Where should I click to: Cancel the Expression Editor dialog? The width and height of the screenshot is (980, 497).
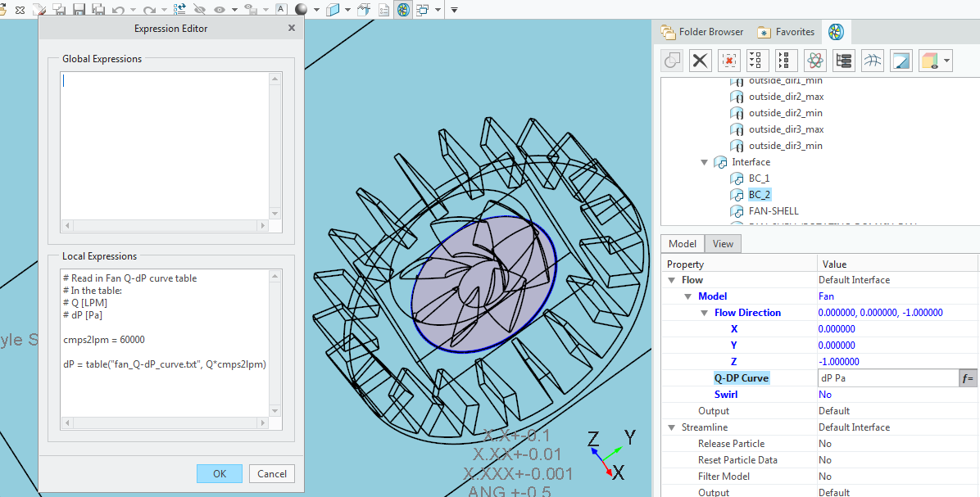271,473
